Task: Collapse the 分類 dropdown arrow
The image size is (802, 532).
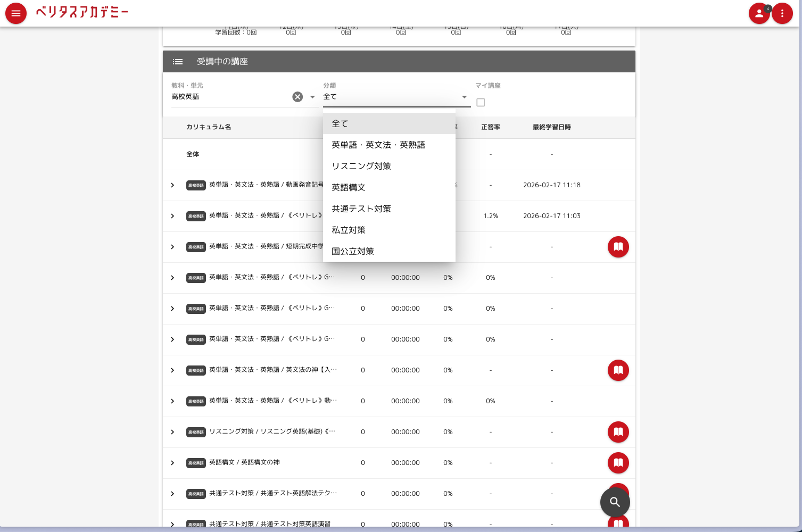Action: [x=464, y=97]
